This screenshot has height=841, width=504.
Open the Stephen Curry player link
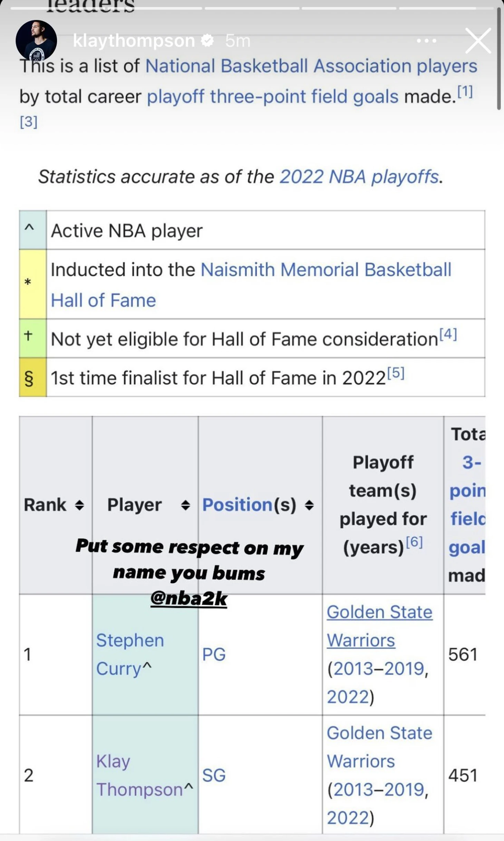point(130,654)
